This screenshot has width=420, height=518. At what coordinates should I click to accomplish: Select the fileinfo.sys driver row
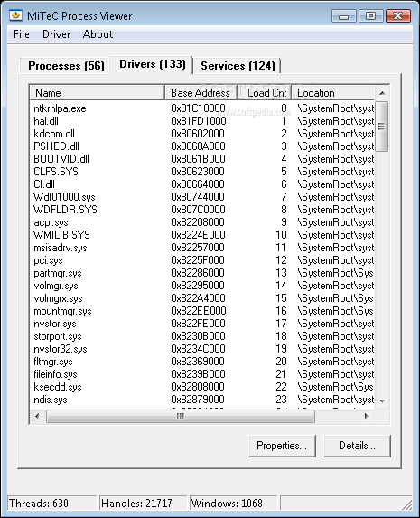point(202,374)
